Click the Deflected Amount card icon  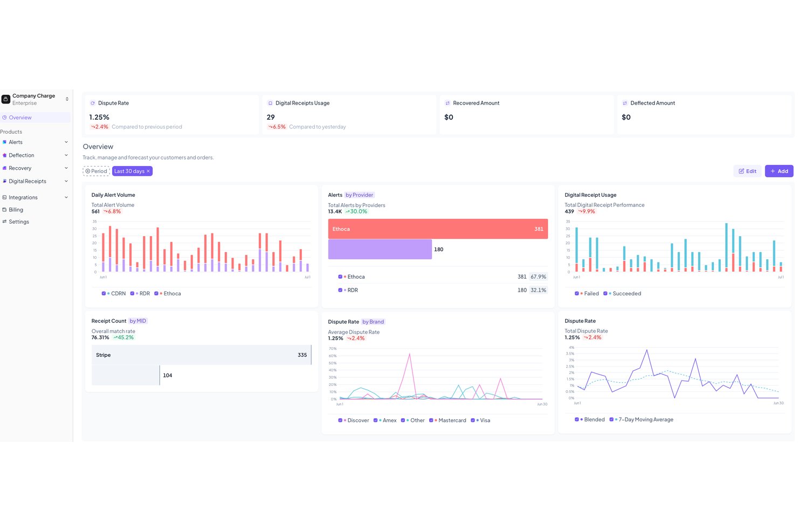click(625, 103)
